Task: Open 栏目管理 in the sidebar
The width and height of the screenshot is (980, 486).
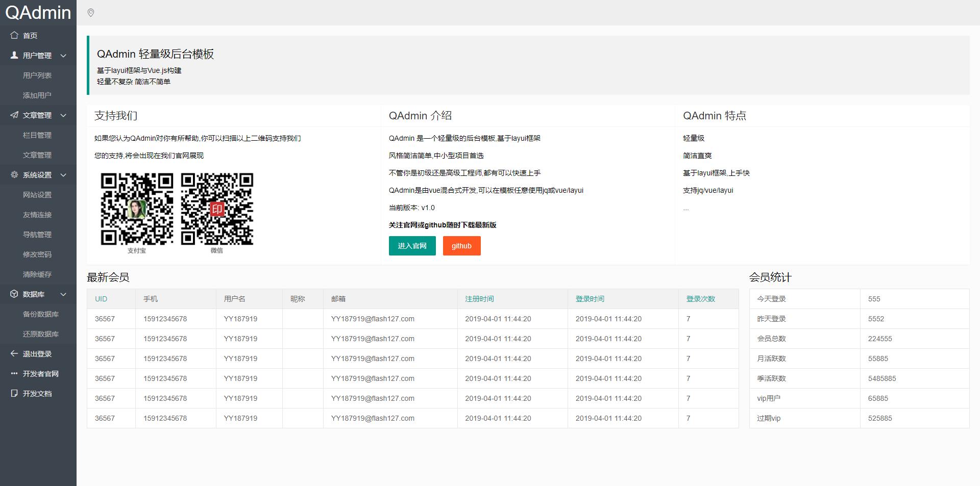Action: coord(37,135)
